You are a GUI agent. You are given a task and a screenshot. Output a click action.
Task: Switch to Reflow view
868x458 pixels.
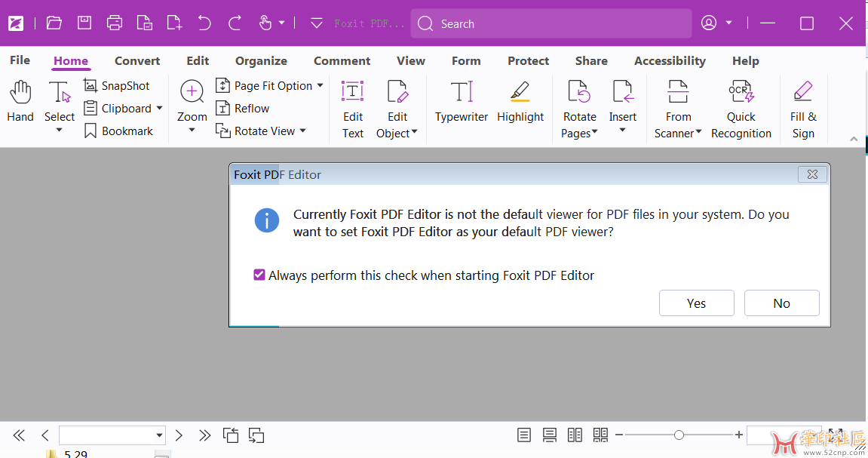click(243, 109)
